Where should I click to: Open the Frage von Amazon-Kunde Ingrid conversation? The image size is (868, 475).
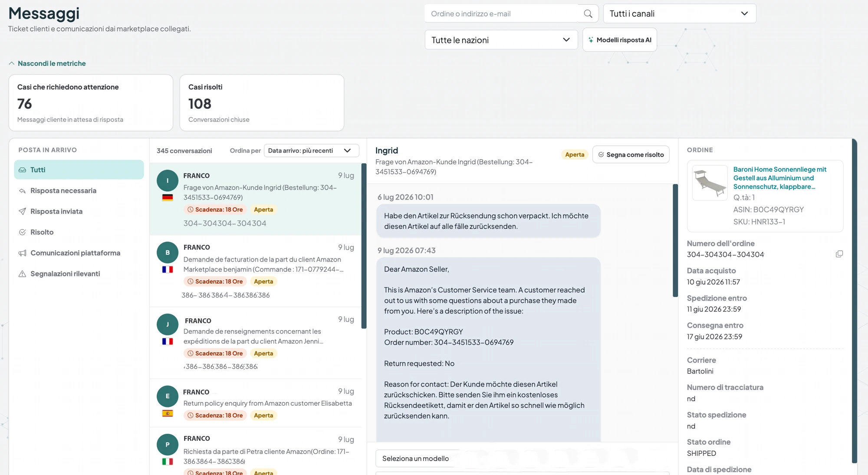pyautogui.click(x=256, y=199)
